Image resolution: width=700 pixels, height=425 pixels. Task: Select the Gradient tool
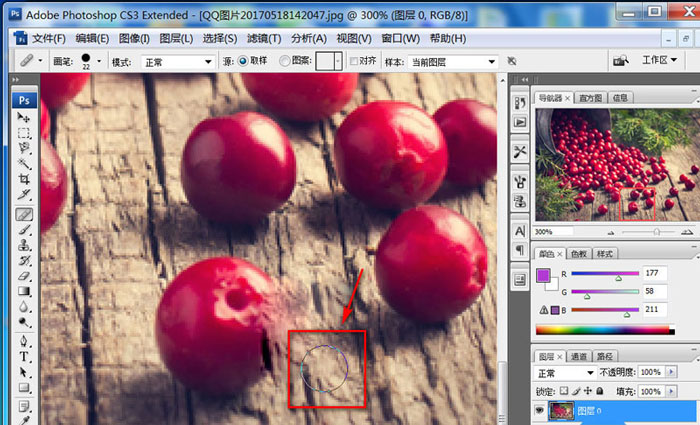(24, 291)
